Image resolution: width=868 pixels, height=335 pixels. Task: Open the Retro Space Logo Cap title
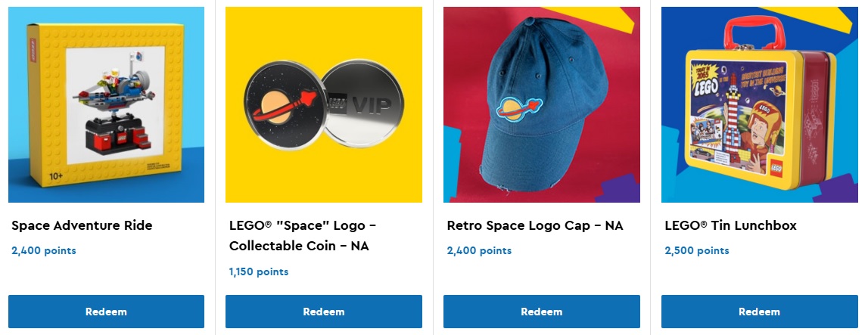(x=535, y=225)
